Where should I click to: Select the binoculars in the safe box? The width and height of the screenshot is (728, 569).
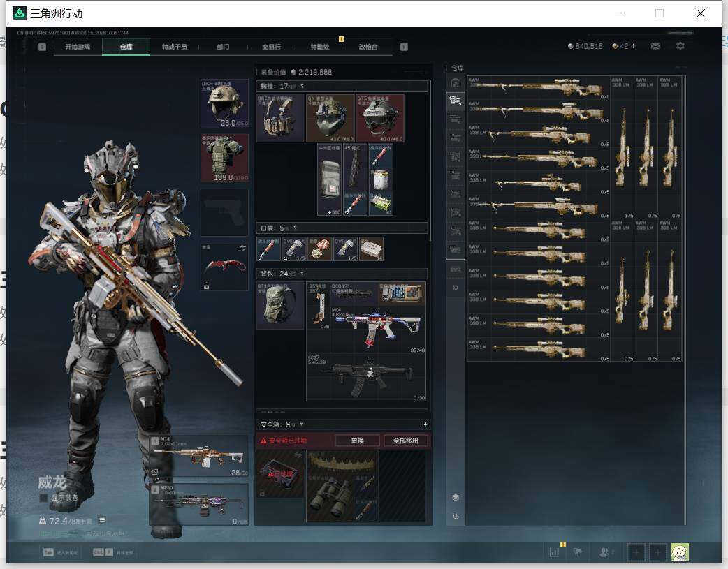pos(330,498)
